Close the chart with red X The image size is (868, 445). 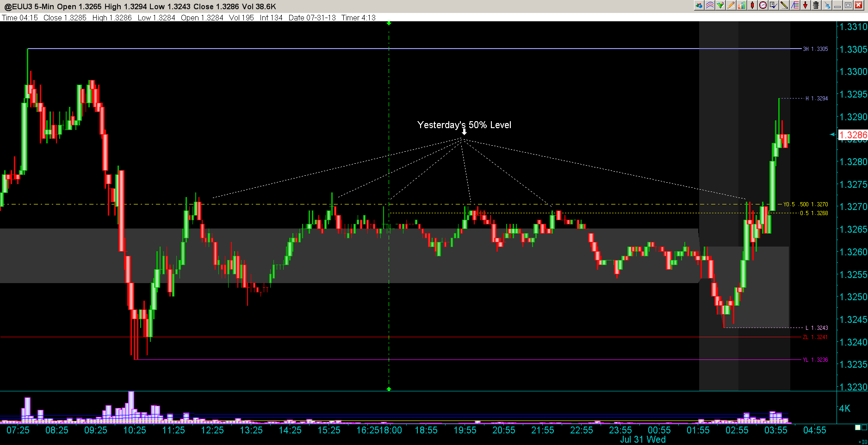pyautogui.click(x=859, y=5)
